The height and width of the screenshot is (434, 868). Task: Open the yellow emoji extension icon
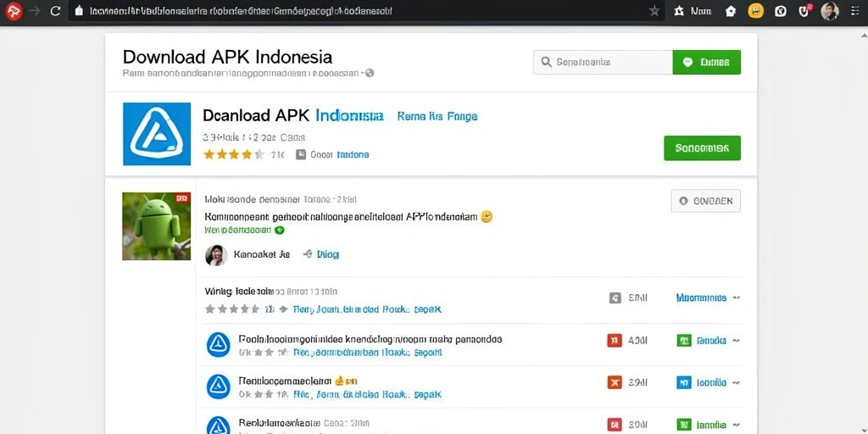[x=755, y=10]
